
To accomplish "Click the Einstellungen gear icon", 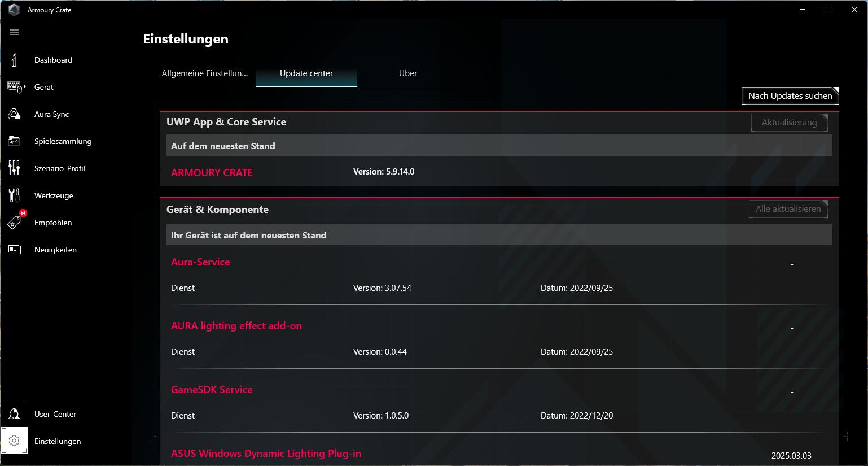I will tap(14, 441).
